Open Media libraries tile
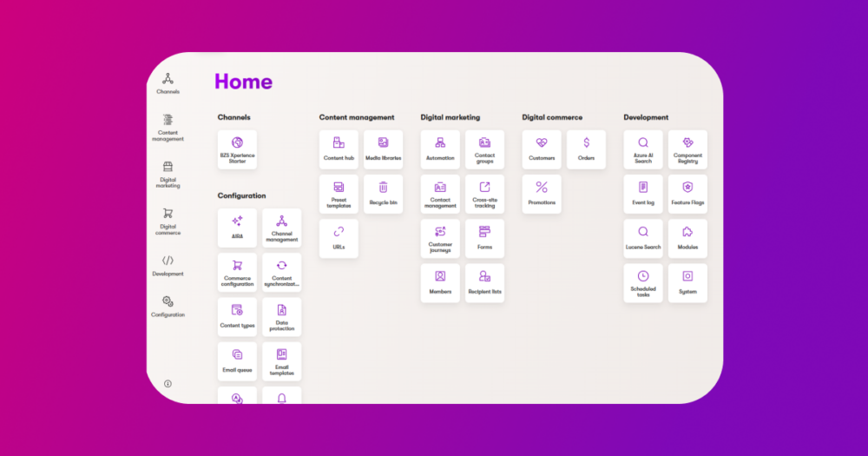Viewport: 868px width, 456px height. tap(383, 149)
